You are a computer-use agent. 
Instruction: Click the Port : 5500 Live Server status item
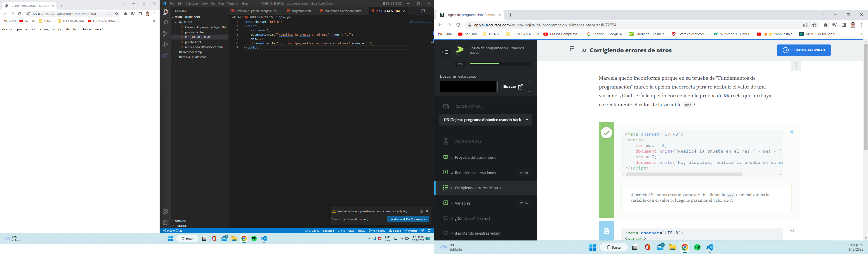[x=377, y=231]
